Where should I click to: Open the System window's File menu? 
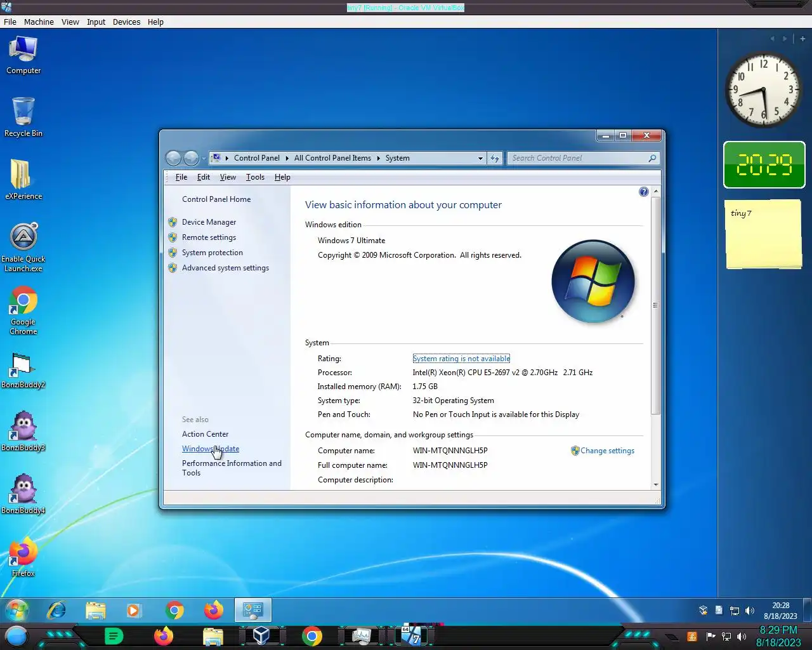coord(181,177)
